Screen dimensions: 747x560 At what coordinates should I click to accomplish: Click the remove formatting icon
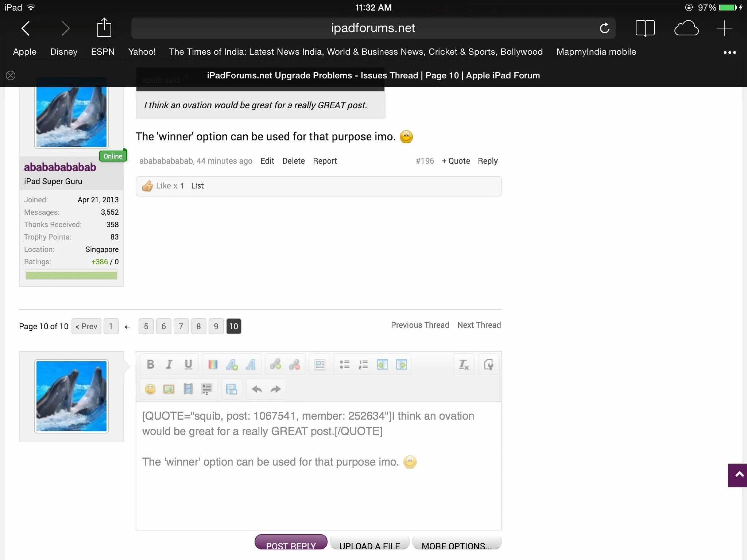click(x=464, y=364)
